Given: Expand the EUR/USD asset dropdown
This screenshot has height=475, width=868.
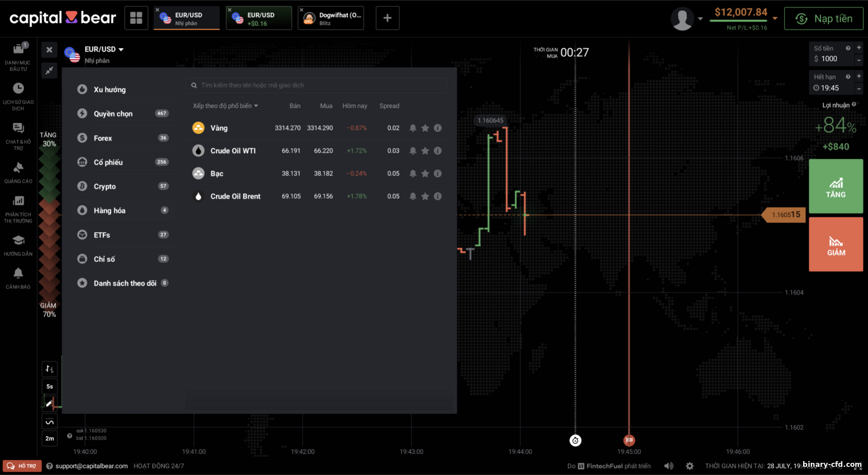Looking at the screenshot, I should click(x=121, y=50).
